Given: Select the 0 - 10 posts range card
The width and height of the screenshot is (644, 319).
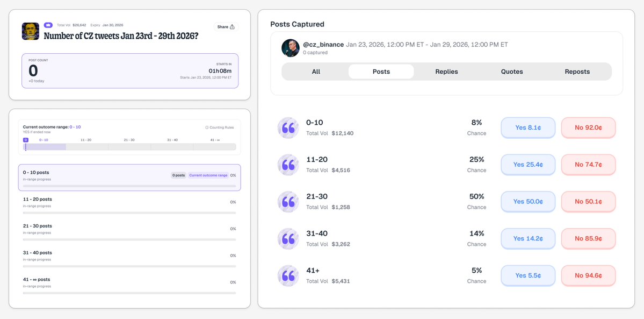Looking at the screenshot, I should click(x=129, y=178).
